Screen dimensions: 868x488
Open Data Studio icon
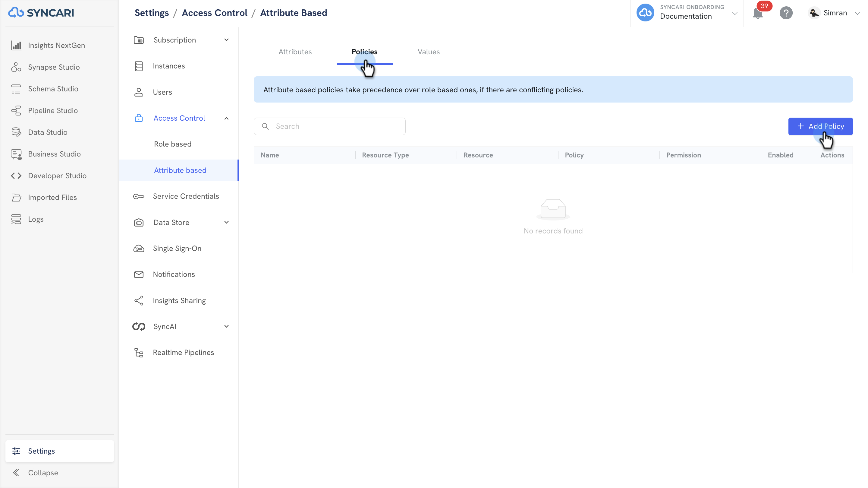pyautogui.click(x=16, y=132)
